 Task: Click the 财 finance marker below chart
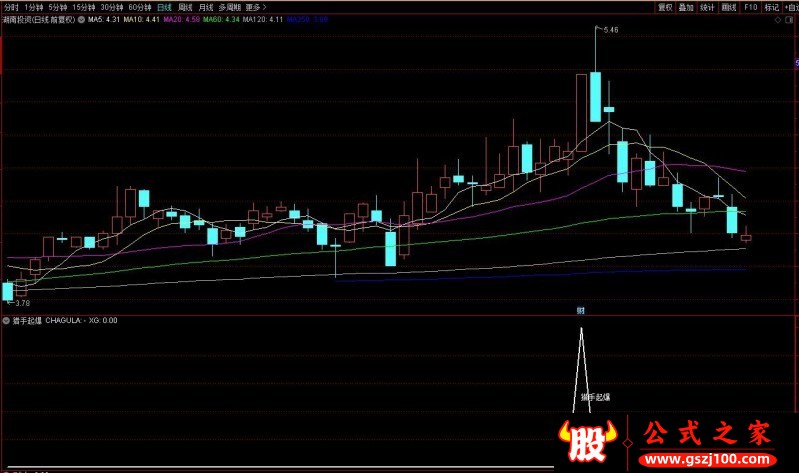click(579, 311)
